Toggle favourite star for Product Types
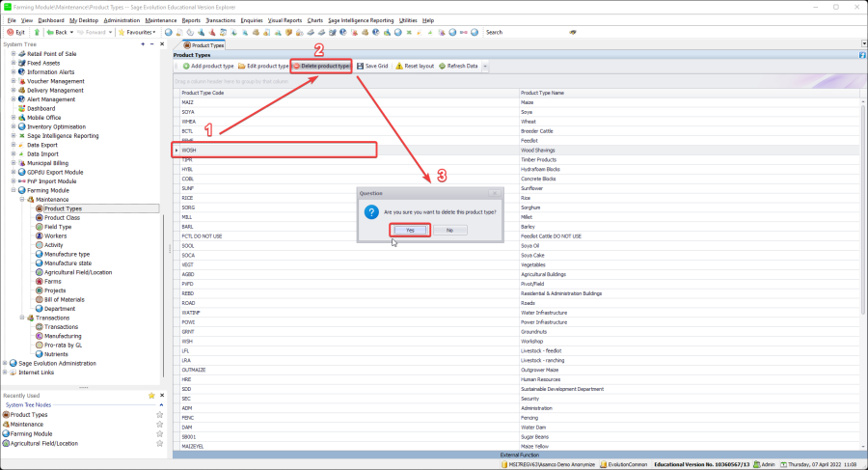 pyautogui.click(x=160, y=414)
